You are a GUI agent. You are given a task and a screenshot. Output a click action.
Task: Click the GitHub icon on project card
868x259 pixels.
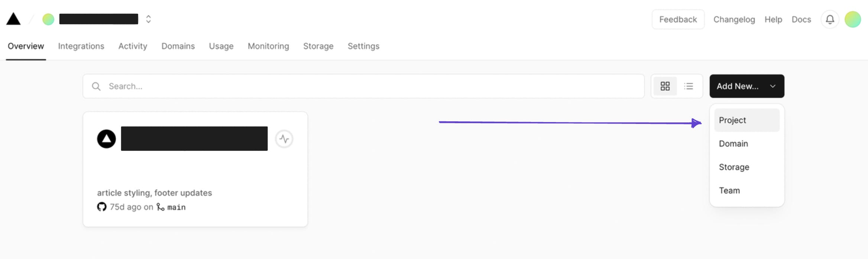(101, 207)
